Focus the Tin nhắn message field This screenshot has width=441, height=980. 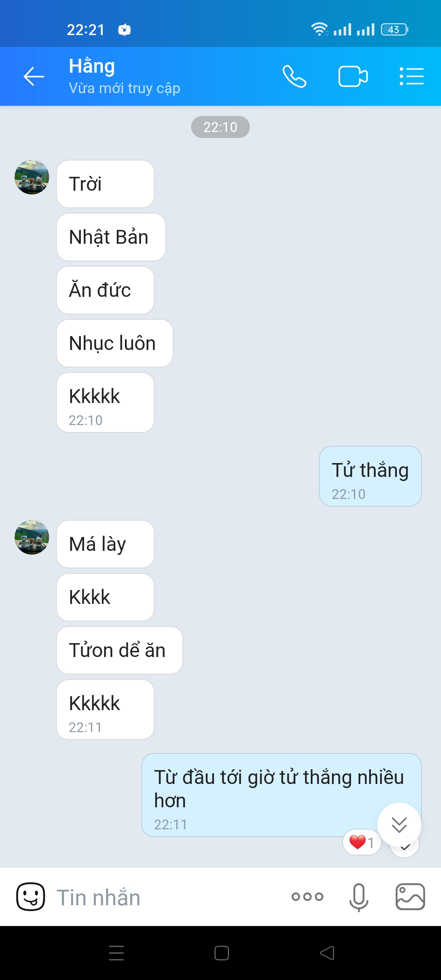163,897
